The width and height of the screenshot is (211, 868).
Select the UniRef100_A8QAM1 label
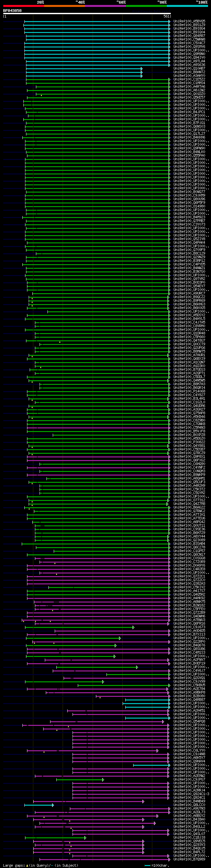click(x=190, y=478)
